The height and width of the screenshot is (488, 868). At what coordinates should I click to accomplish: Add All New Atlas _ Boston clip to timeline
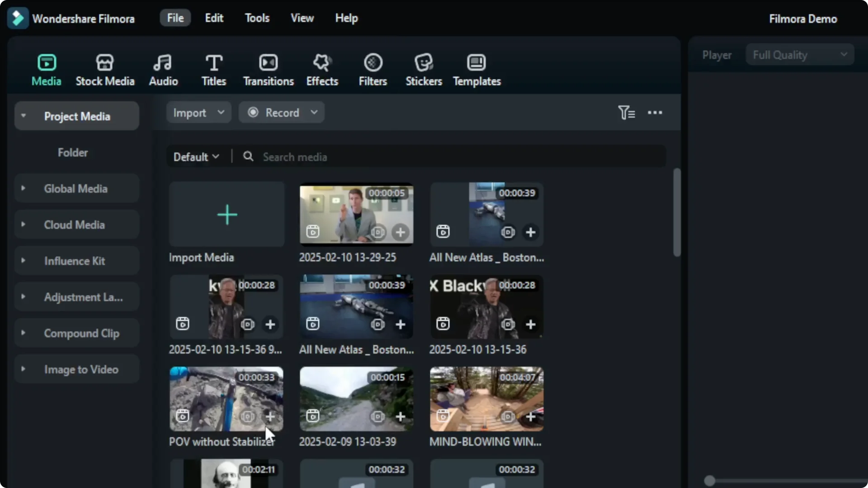[531, 232]
